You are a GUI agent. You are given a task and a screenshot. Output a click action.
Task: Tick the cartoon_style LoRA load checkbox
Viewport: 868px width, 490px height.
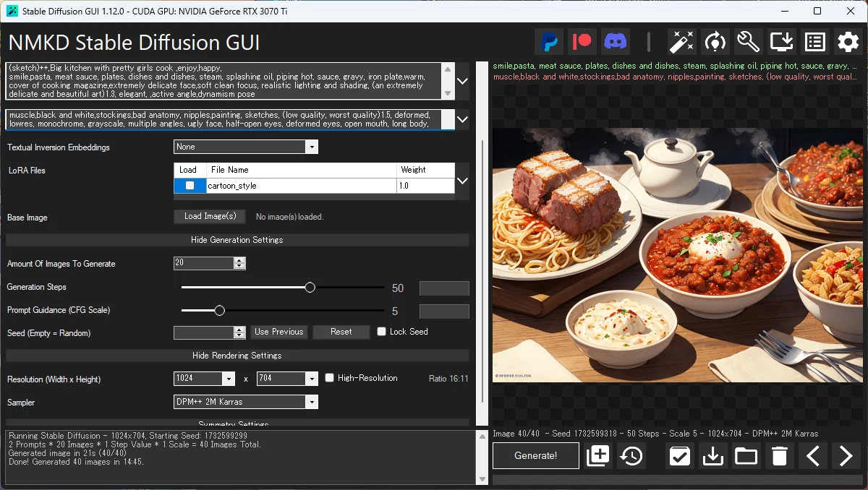(x=190, y=186)
